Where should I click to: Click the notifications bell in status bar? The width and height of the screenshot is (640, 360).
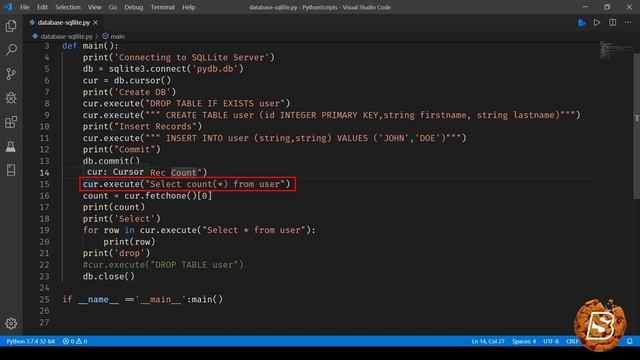pos(630,341)
